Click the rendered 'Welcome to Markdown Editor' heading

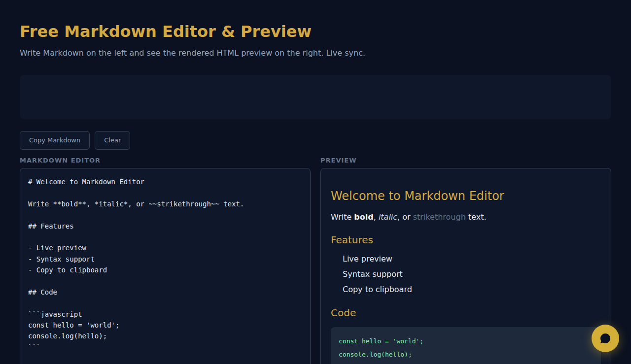[x=418, y=196]
